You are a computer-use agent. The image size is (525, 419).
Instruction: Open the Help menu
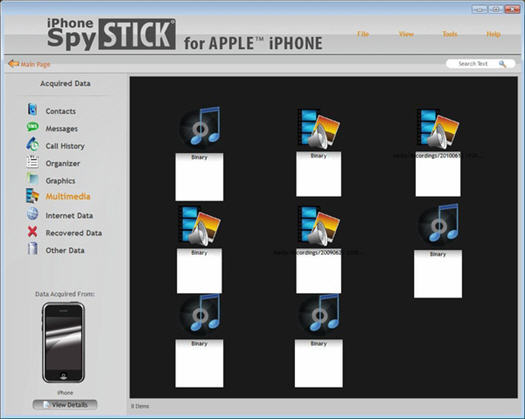click(x=493, y=34)
